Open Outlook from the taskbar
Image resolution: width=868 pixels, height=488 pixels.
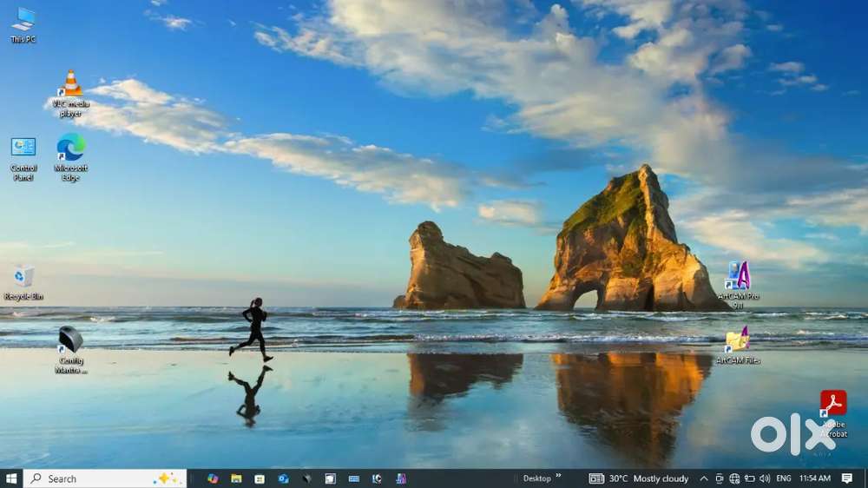pos(283,478)
